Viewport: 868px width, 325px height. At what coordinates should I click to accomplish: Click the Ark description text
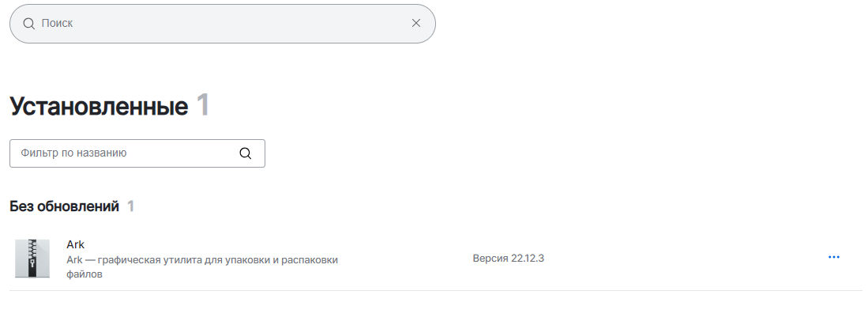tap(202, 259)
